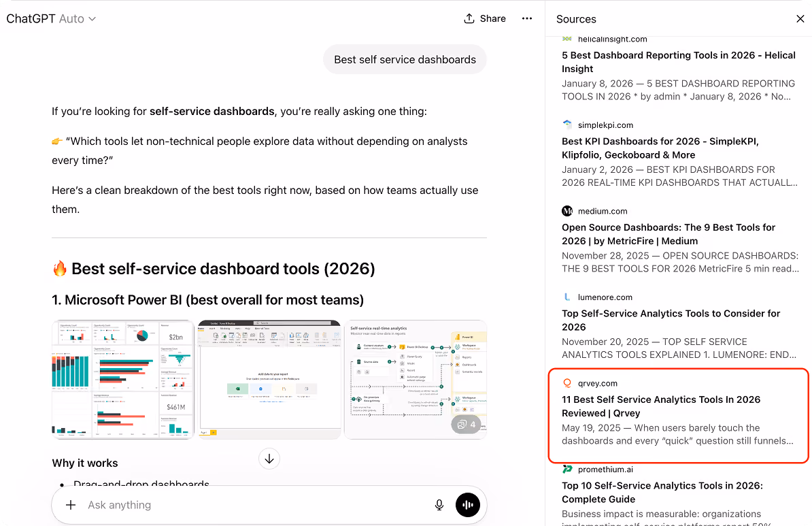Open Top Self-Service Analytics Tools to Consider link
This screenshot has height=526, width=812.
(x=671, y=320)
